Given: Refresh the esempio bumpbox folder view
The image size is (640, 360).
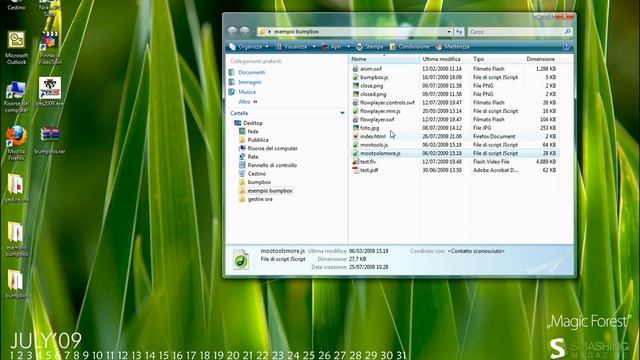Looking at the screenshot, I should (459, 31).
